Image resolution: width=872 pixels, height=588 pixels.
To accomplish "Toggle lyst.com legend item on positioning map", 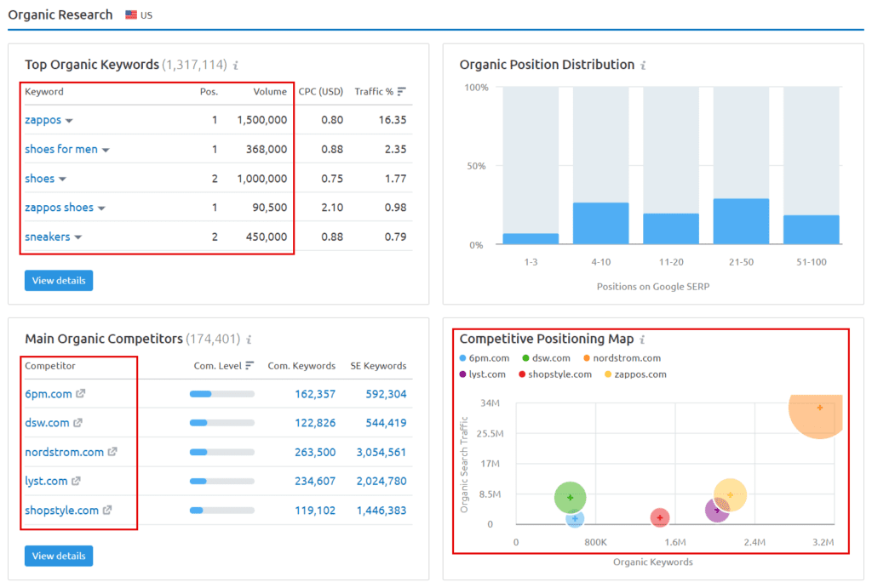I will [483, 374].
